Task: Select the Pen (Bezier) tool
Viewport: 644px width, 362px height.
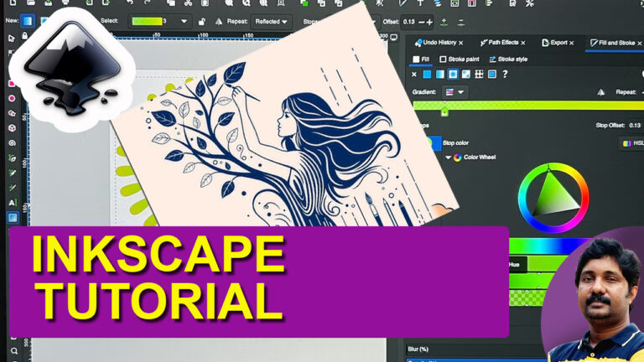Action: point(12,158)
